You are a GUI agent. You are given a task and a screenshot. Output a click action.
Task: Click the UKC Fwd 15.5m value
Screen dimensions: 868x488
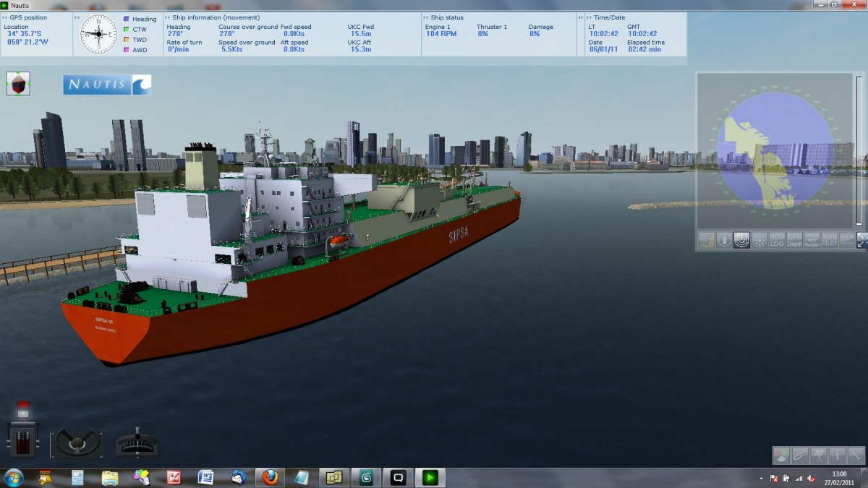(361, 34)
